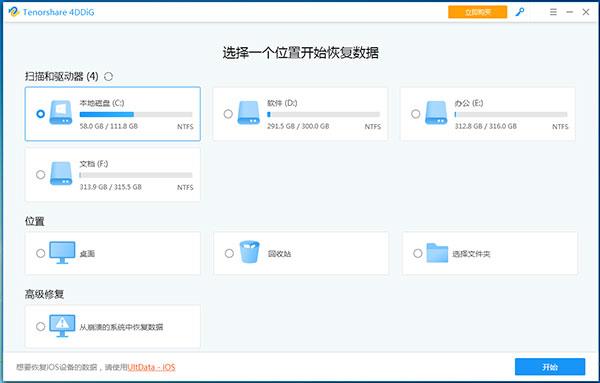Image resolution: width=600 pixels, height=383 pixels.
Task: Click the crashed system warning monitor icon
Action: [62, 326]
